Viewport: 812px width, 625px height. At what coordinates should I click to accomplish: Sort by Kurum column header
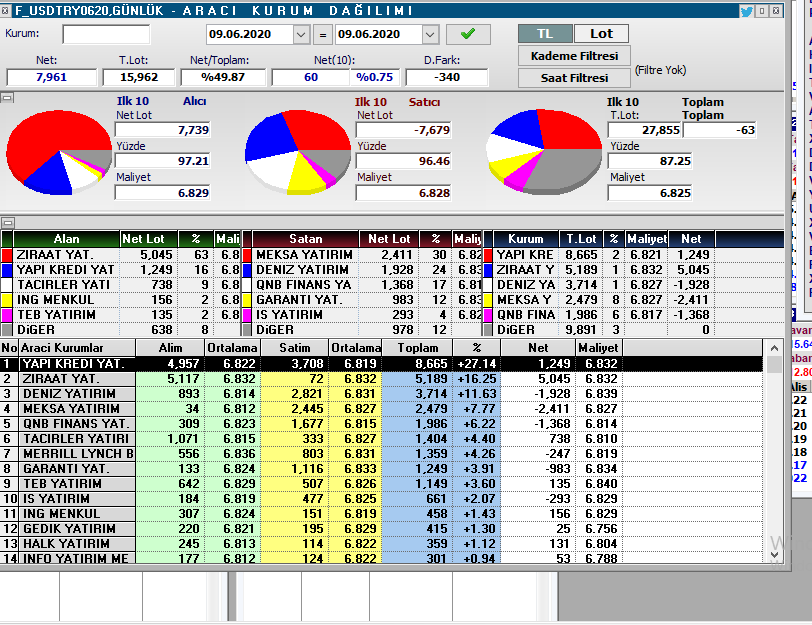(526, 239)
